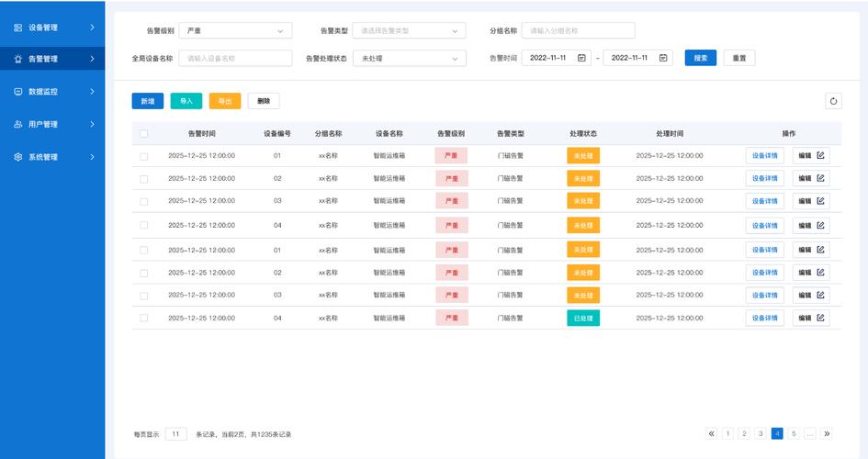Click the table refresh icon
The width and height of the screenshot is (868, 459).
click(833, 101)
